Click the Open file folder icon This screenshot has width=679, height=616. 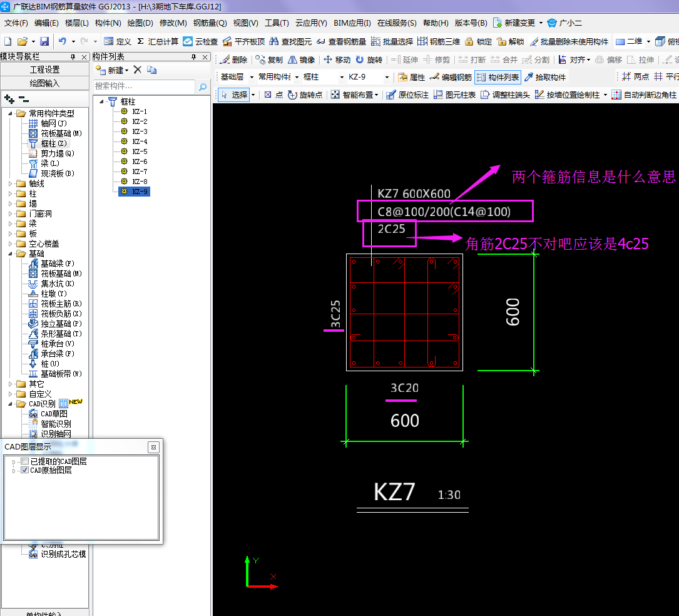pyautogui.click(x=22, y=41)
